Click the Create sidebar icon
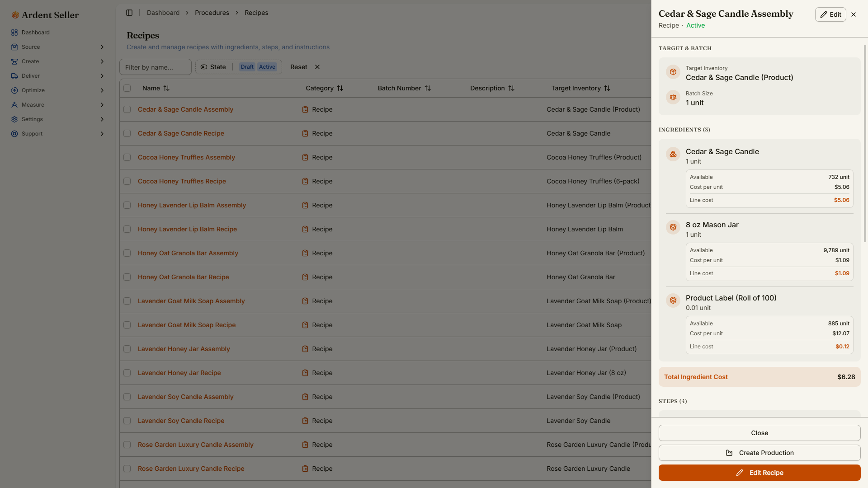 click(14, 61)
